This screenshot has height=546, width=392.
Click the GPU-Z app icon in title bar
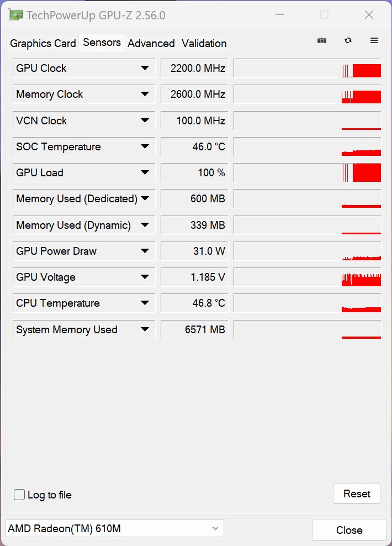[16, 15]
